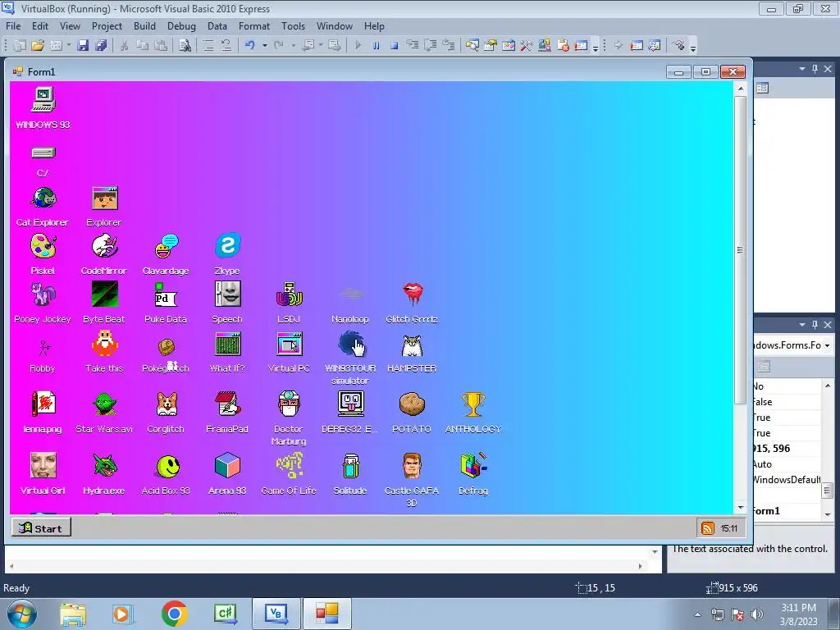
Task: Launch the Robby icon
Action: 43,347
